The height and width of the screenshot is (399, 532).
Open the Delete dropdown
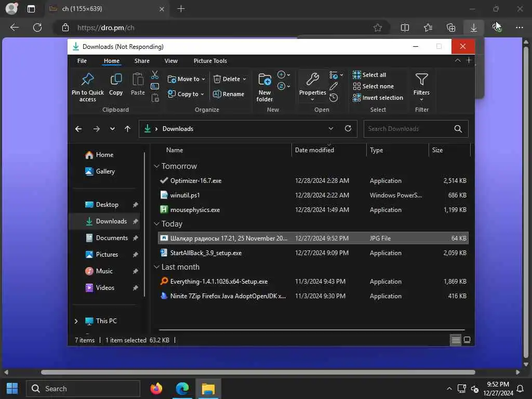coord(230,79)
